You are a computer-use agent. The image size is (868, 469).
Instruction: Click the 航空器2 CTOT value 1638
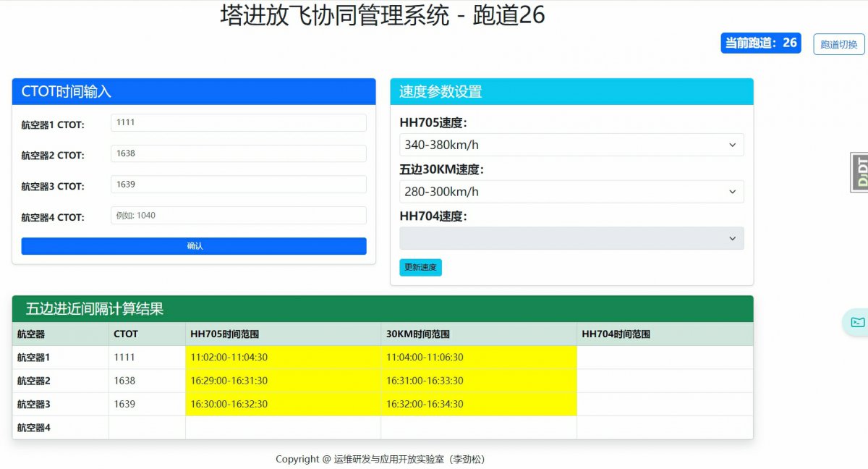coord(238,153)
